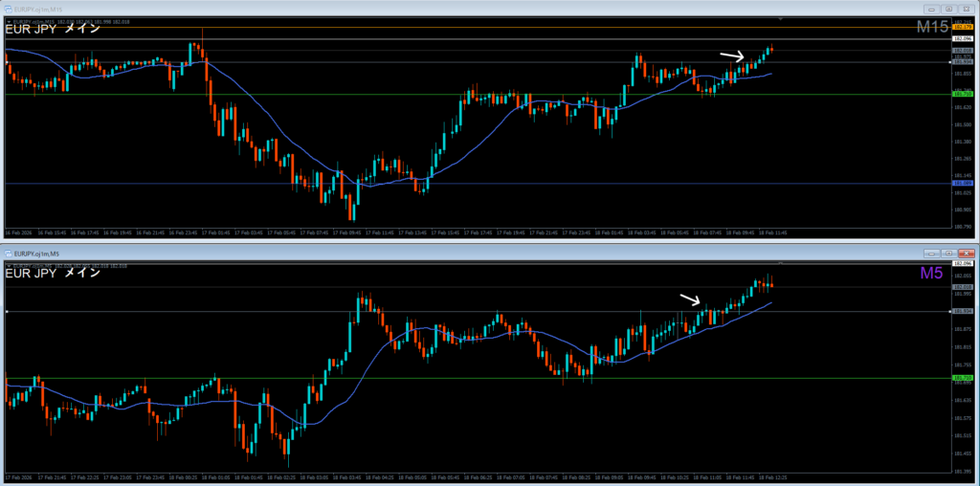Click the green 181.720 label on M5 chart
This screenshot has height=486, width=980.
pos(963,378)
